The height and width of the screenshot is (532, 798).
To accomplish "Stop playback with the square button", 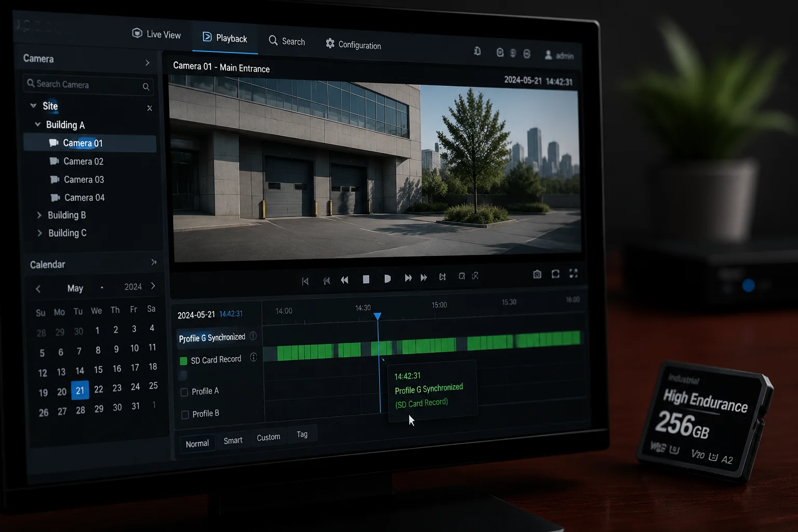I will coord(366,280).
